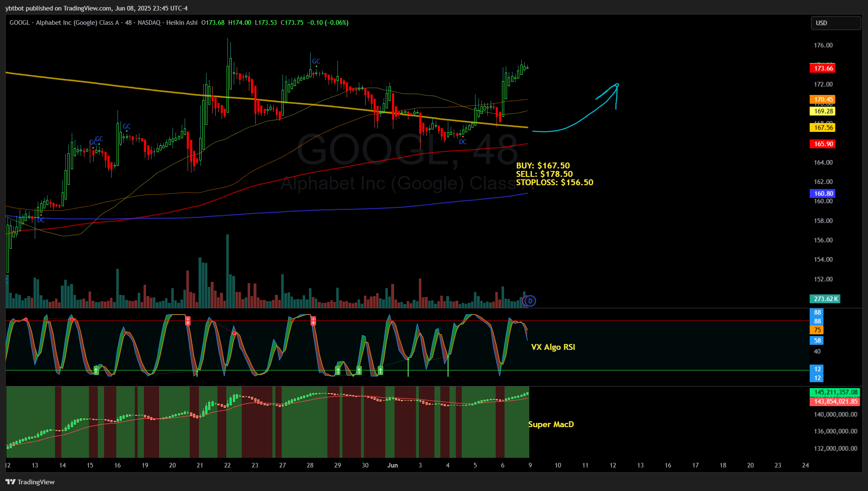
Task: Click the date 30 on time axis
Action: pos(365,465)
